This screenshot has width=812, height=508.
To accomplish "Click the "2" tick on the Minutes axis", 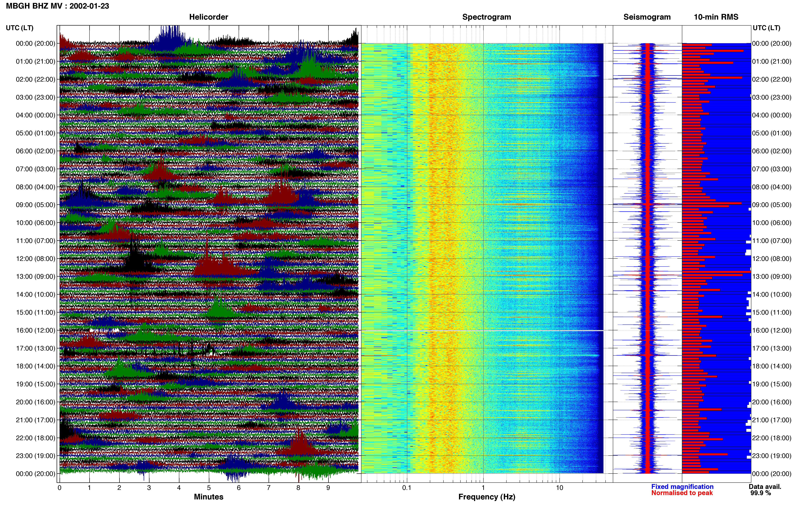I will click(119, 488).
